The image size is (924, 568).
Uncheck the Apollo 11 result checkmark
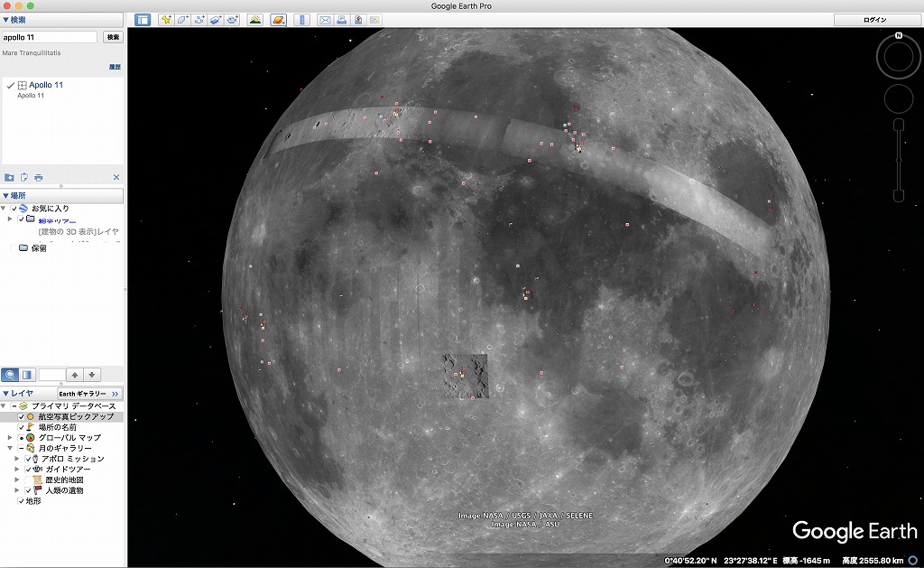click(10, 86)
